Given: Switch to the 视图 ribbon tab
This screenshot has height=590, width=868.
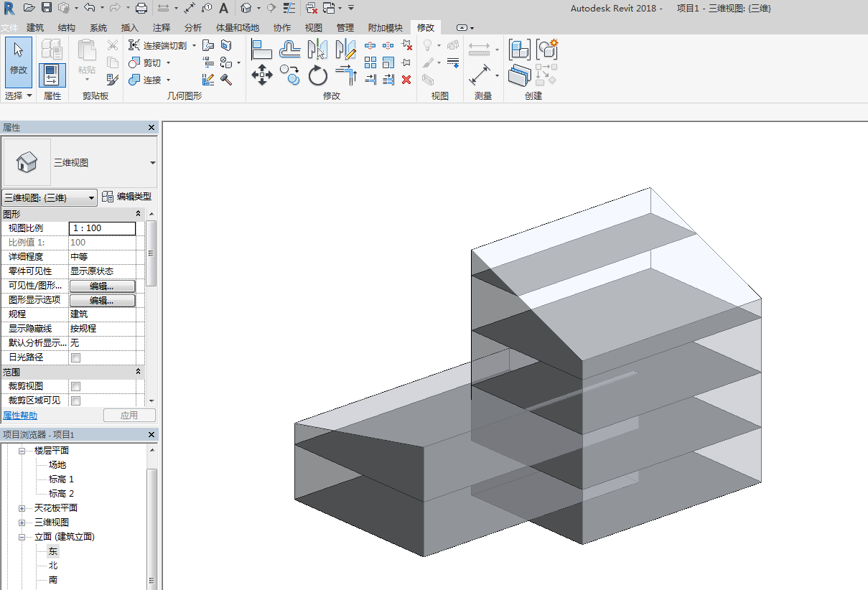Looking at the screenshot, I should [x=314, y=27].
